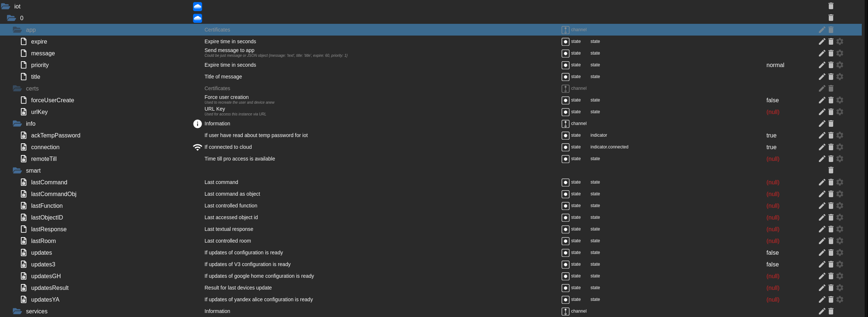Collapse the app folder
This screenshot has width=868, height=317.
pos(17,30)
